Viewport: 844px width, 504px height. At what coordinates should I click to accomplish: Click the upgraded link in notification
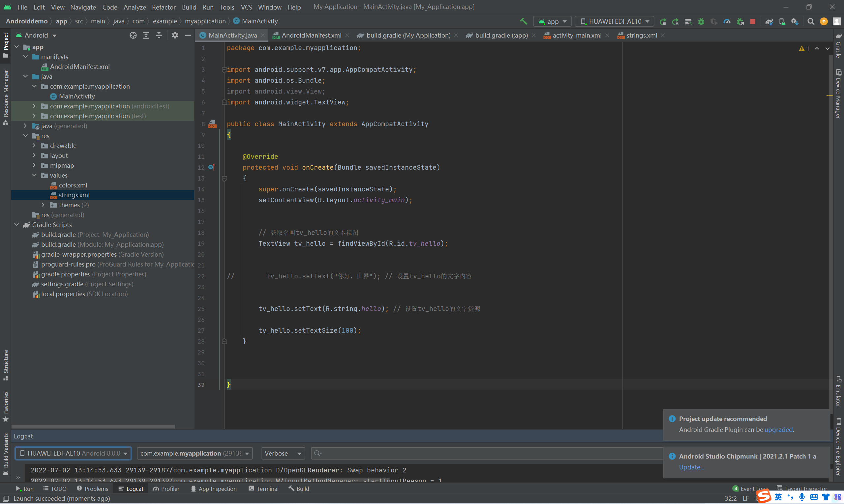pyautogui.click(x=778, y=430)
